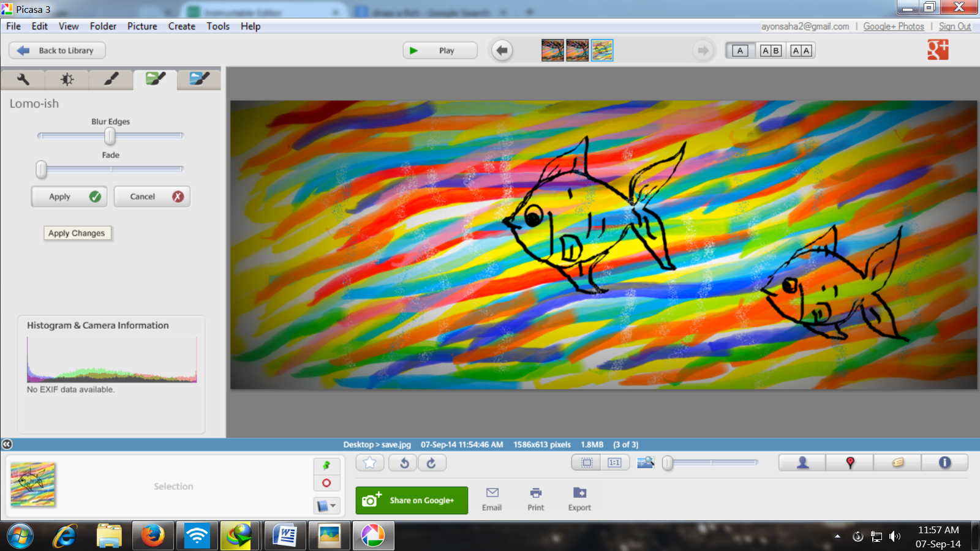Start the slideshow with Play

440,50
